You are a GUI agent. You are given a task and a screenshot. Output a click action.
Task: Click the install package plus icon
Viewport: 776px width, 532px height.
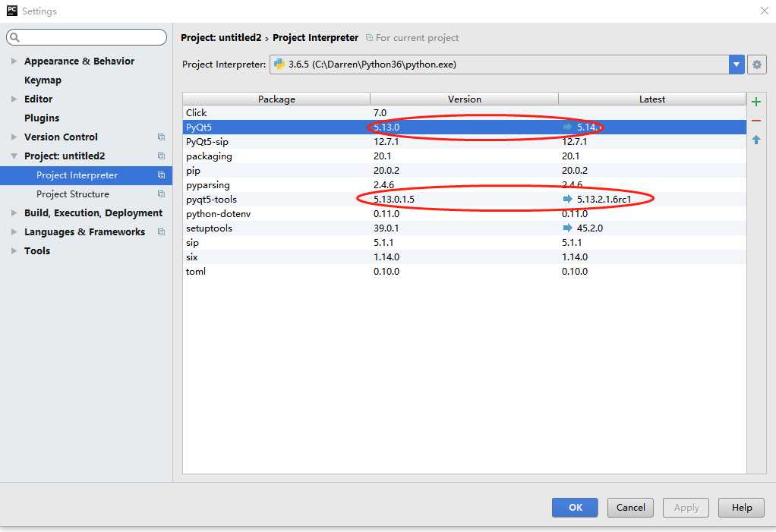[x=755, y=102]
